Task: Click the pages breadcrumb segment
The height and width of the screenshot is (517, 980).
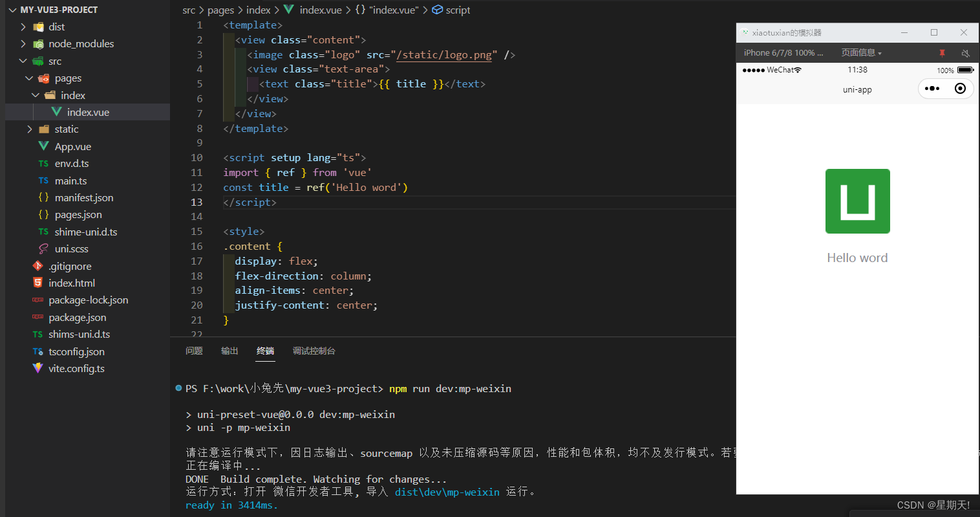Action: coord(220,10)
